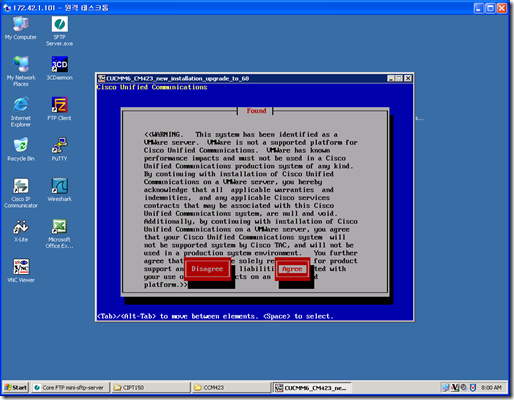Minimize the remote desktop window

coord(479,8)
